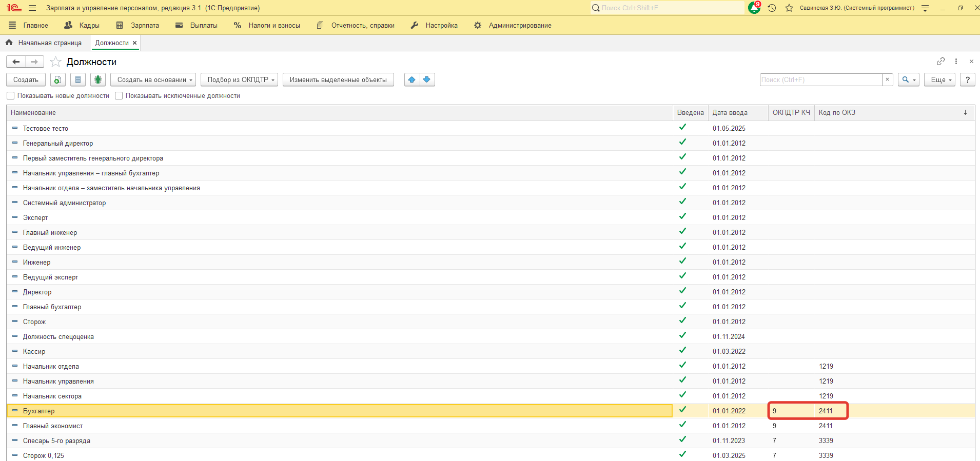Select the Генеральный директор row
980x461 pixels.
pos(58,144)
